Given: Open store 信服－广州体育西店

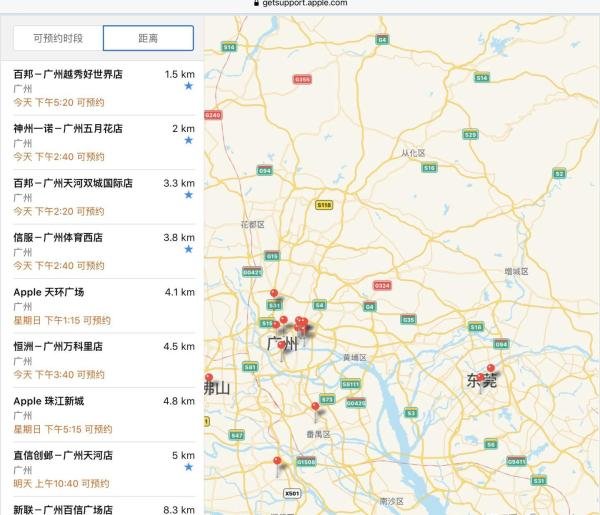Looking at the screenshot, I should click(x=104, y=252).
